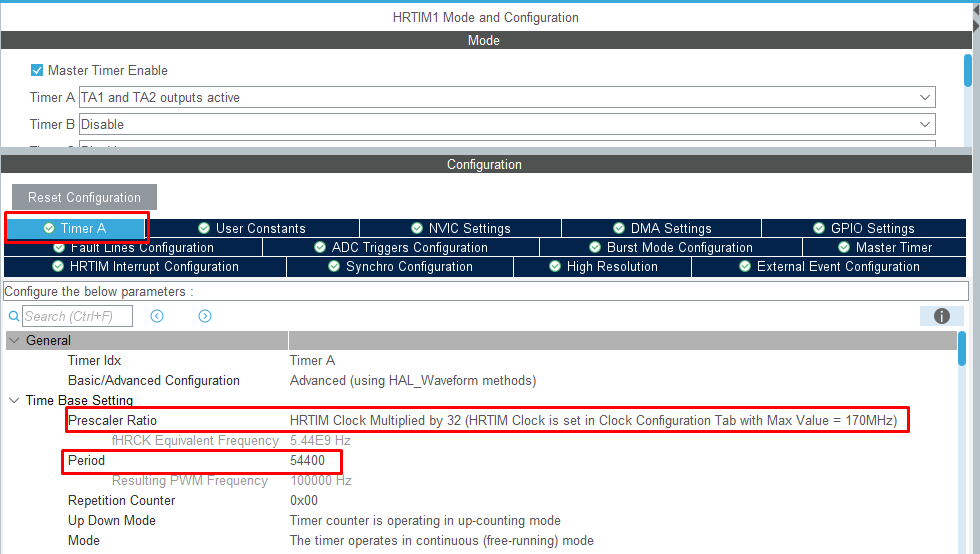The width and height of the screenshot is (980, 554).
Task: Click the Mode panel scrollbar
Action: pos(968,71)
